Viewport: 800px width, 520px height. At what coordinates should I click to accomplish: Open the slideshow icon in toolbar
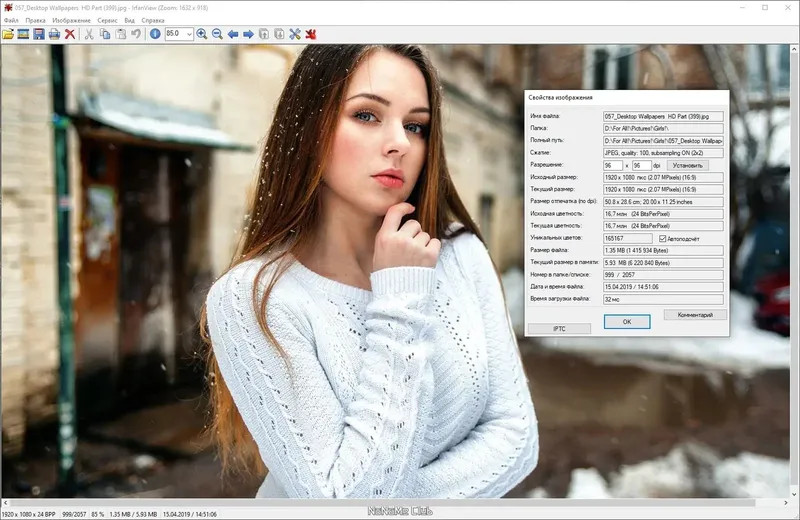(23, 34)
